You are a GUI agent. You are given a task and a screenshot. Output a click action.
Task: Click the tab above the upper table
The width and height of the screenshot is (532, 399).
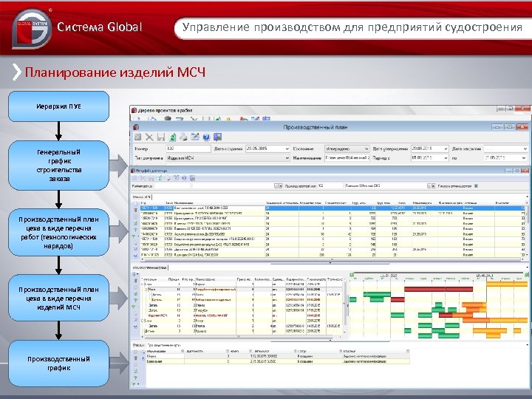pyautogui.click(x=142, y=197)
